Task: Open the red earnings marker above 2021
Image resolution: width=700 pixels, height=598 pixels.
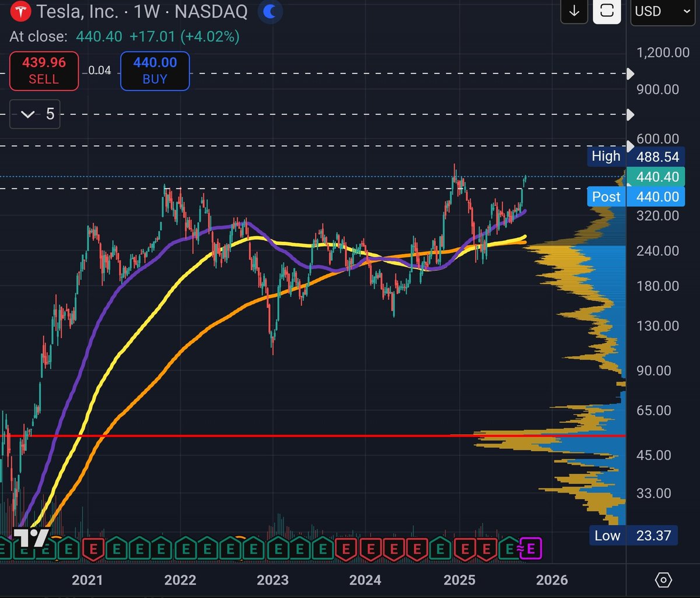Action: coord(93,548)
